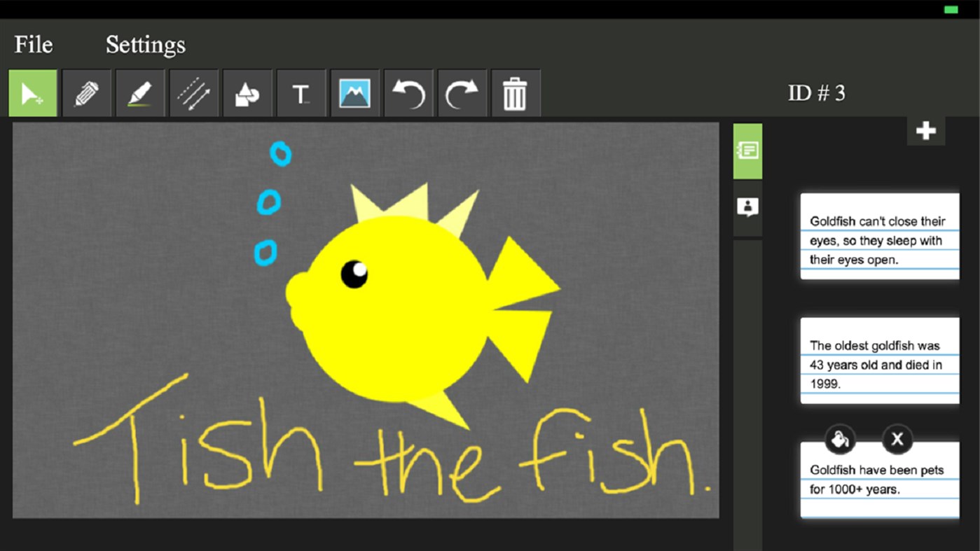Switch to the person chat tab

click(x=747, y=207)
